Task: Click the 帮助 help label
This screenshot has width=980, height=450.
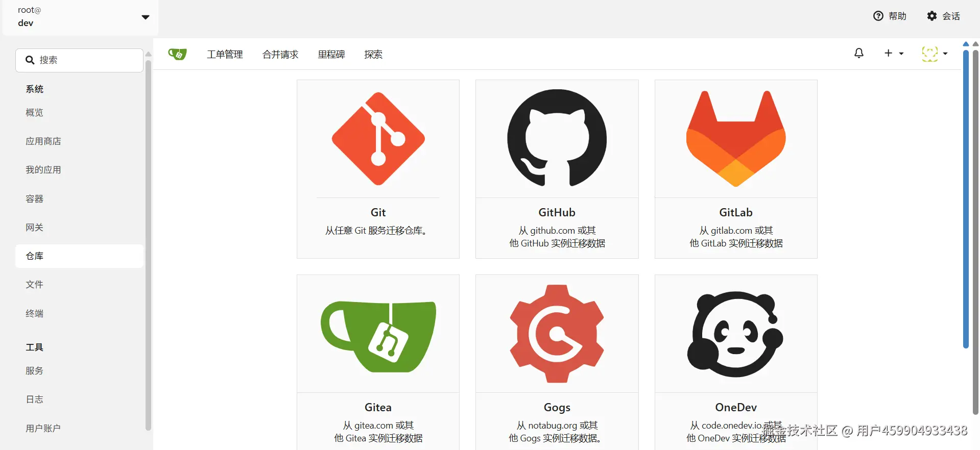Action: pyautogui.click(x=897, y=16)
